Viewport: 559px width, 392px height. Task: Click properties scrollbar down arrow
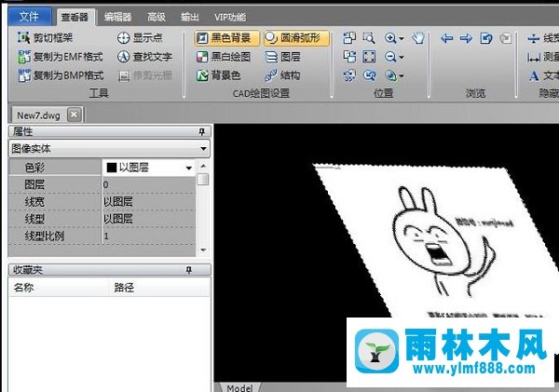tap(203, 250)
